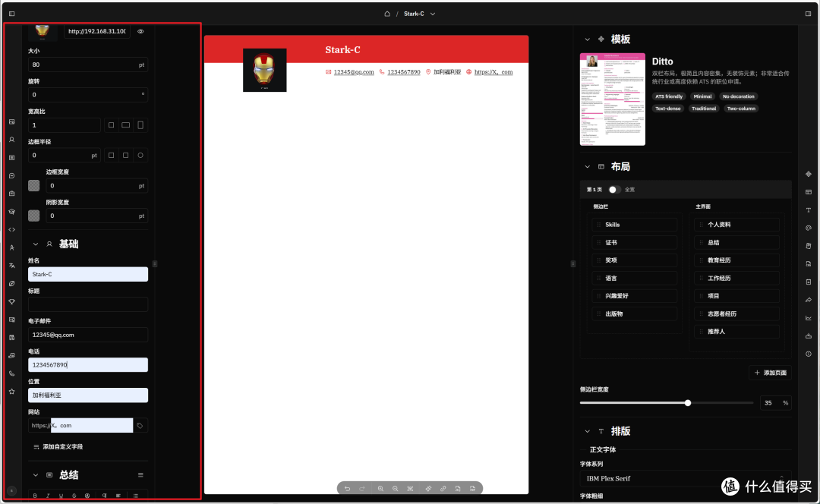This screenshot has width=820, height=504.
Task: Adjust the 侧边栏宽度 slider handle
Action: [688, 402]
